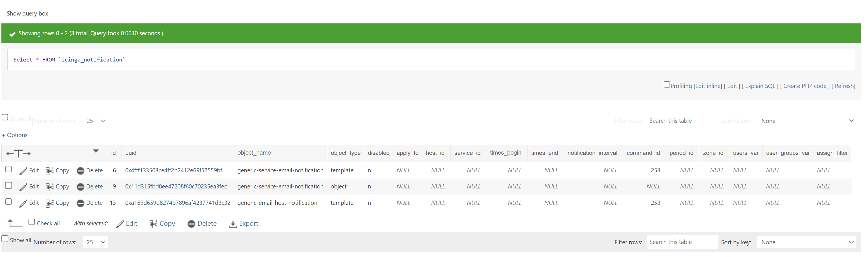
Task: Toggle bottom Show all checkbox
Action: tap(5, 239)
